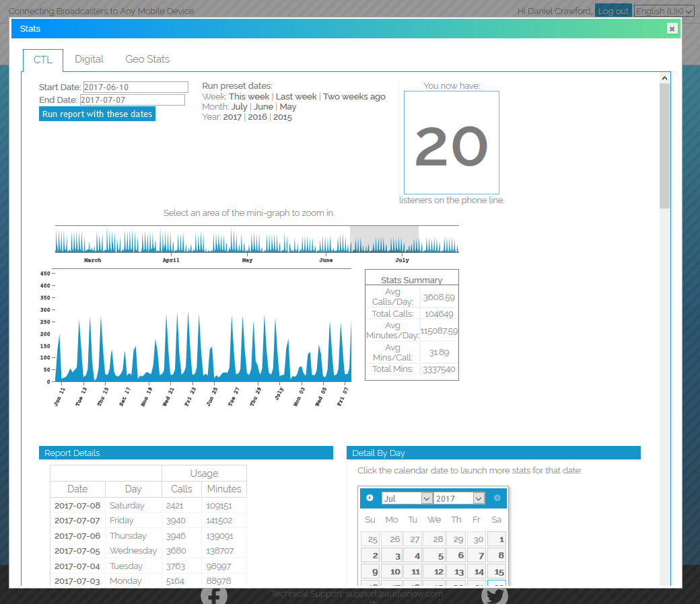Screen dimensions: 700x604
Task: Click 2017-07-06 in Report Details
Action: click(77, 536)
